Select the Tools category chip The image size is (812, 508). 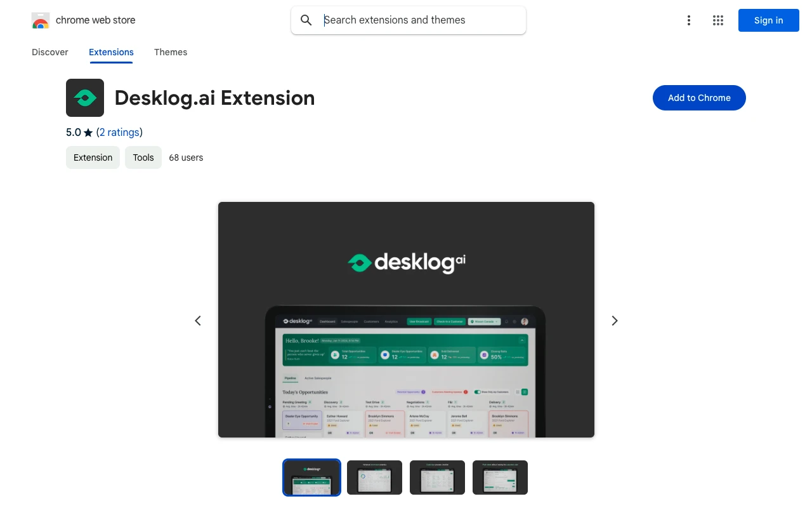point(143,157)
